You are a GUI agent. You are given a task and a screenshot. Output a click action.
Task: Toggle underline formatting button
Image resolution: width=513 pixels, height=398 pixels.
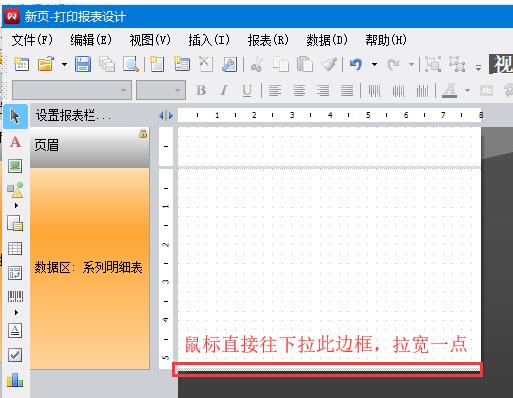pos(247,90)
